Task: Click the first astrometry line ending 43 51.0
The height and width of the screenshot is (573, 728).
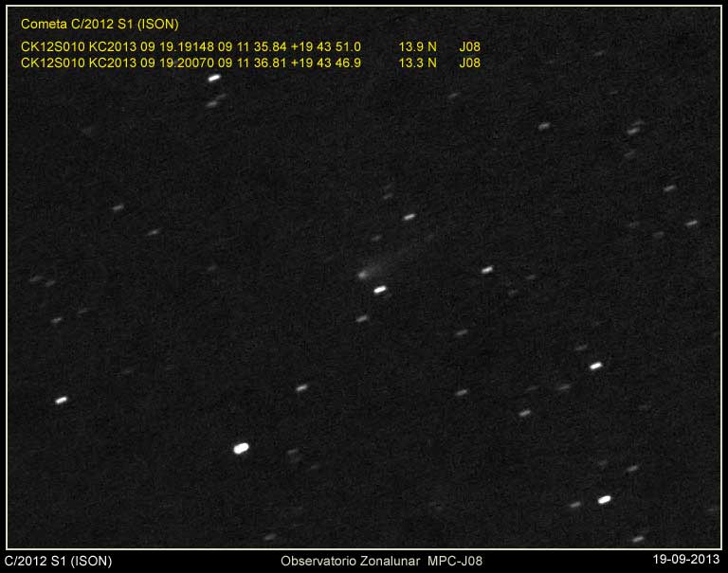Action: [191, 46]
